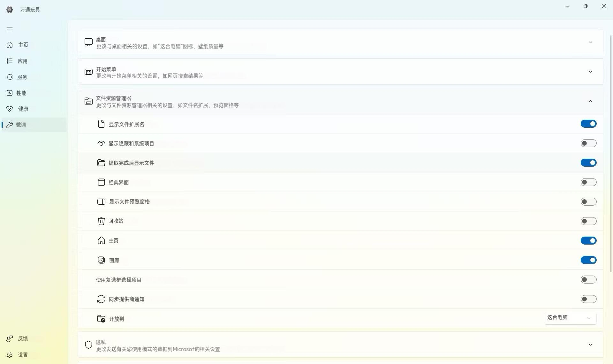Click the puzzle icon beside 服务
The height and width of the screenshot is (364, 613).
click(x=10, y=77)
